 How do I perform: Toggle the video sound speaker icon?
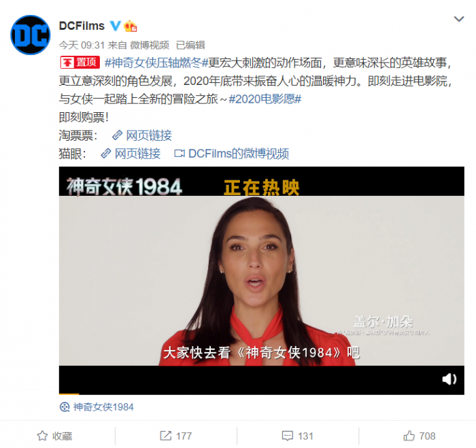click(449, 379)
